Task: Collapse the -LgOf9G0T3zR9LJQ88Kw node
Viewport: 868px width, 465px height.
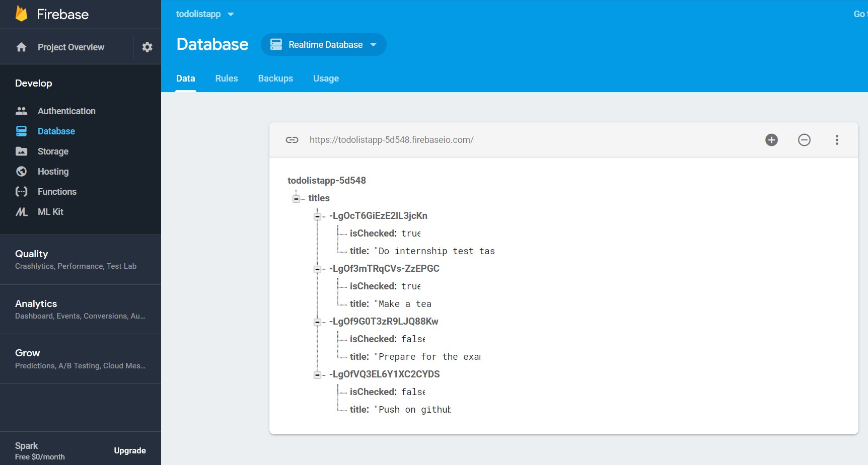Action: 317,322
